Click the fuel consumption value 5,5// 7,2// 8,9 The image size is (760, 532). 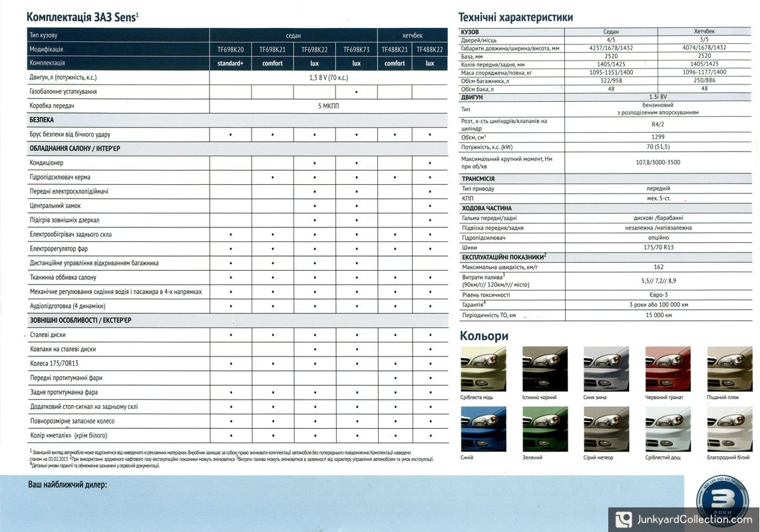(x=658, y=281)
